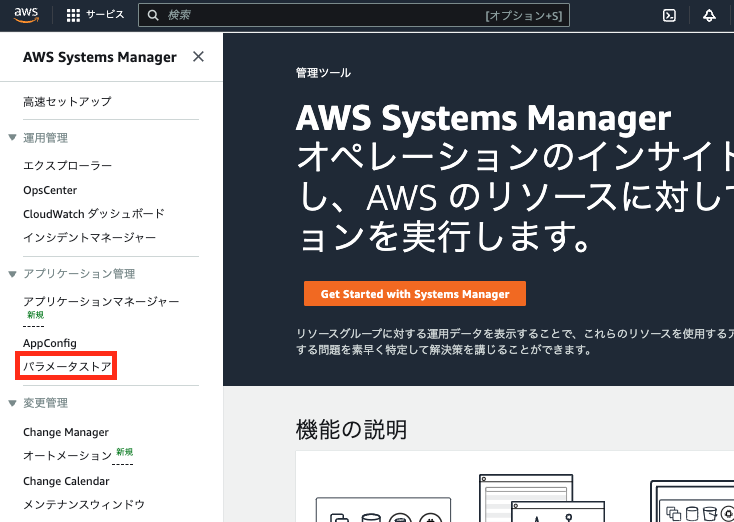Screen dimensions: 734x522
Task: Open 高速セットアップ
Action: [x=67, y=101]
